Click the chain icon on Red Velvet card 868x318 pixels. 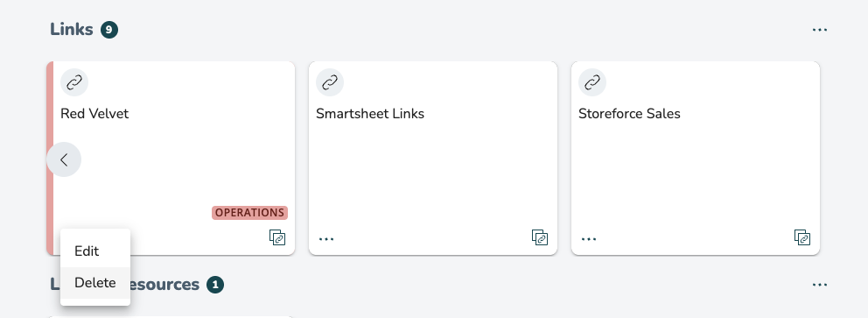[74, 83]
